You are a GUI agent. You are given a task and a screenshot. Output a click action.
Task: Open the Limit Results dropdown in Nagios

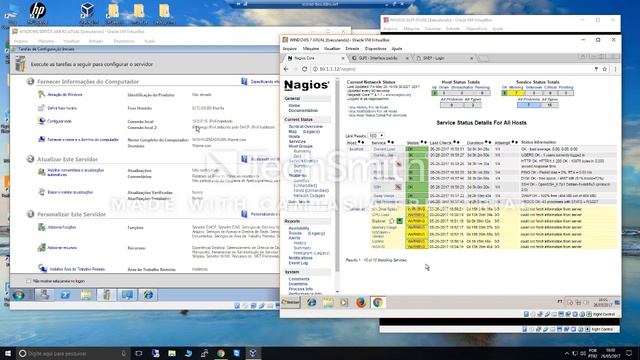(x=376, y=136)
